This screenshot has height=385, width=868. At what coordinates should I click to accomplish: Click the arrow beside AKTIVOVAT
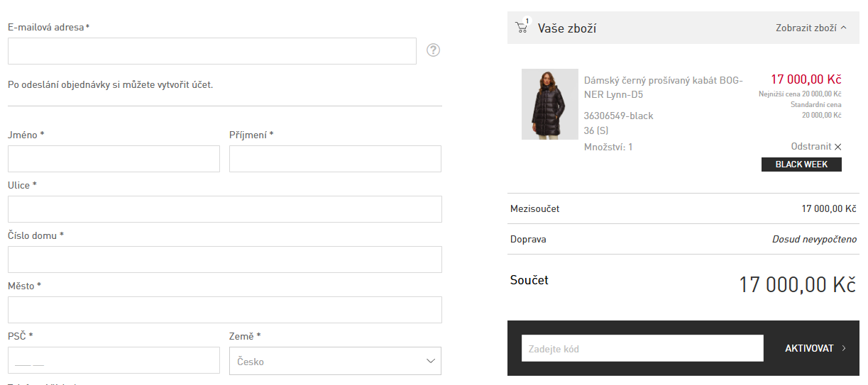(844, 348)
